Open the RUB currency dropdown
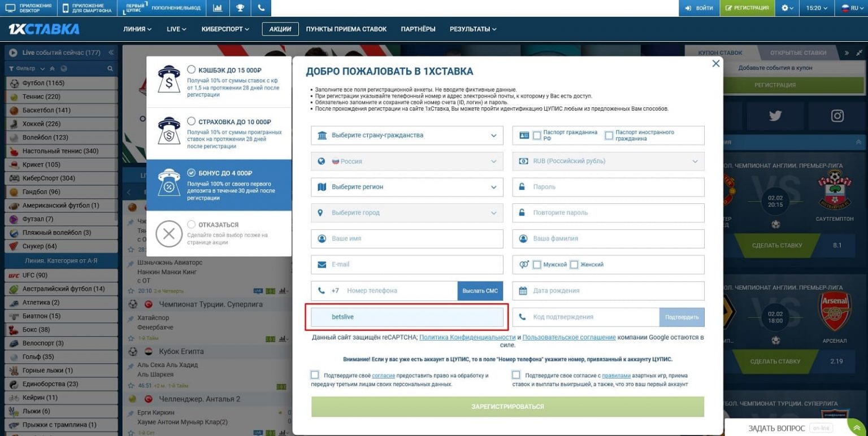Image resolution: width=868 pixels, height=436 pixels. tap(608, 161)
